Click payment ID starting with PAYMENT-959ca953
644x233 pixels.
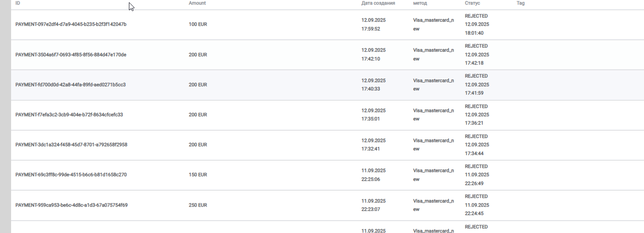coord(71,205)
